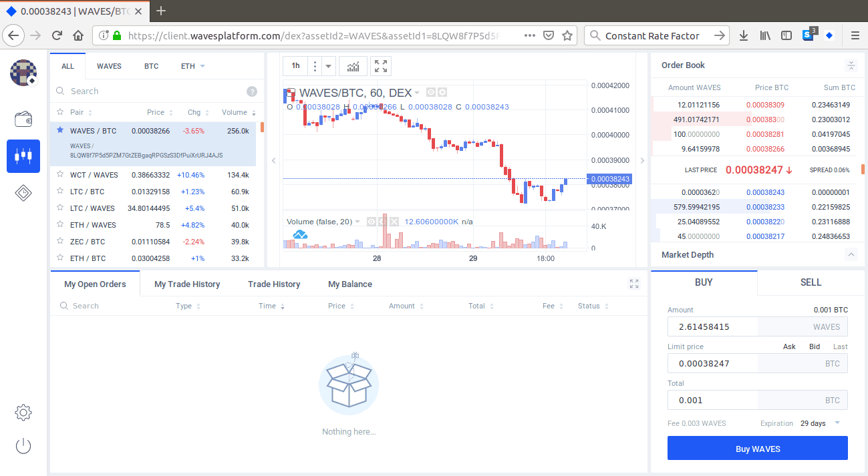Collapse the Order Book panel

tap(851, 65)
